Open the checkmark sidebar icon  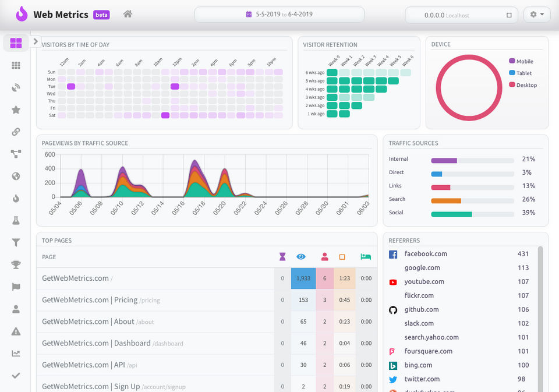tap(16, 376)
